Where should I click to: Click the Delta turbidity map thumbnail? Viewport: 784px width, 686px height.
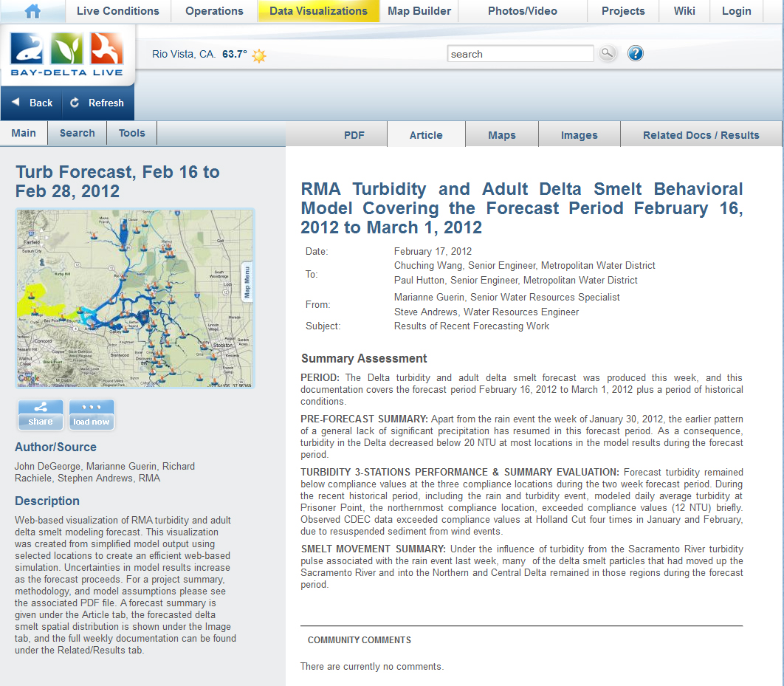[x=135, y=298]
